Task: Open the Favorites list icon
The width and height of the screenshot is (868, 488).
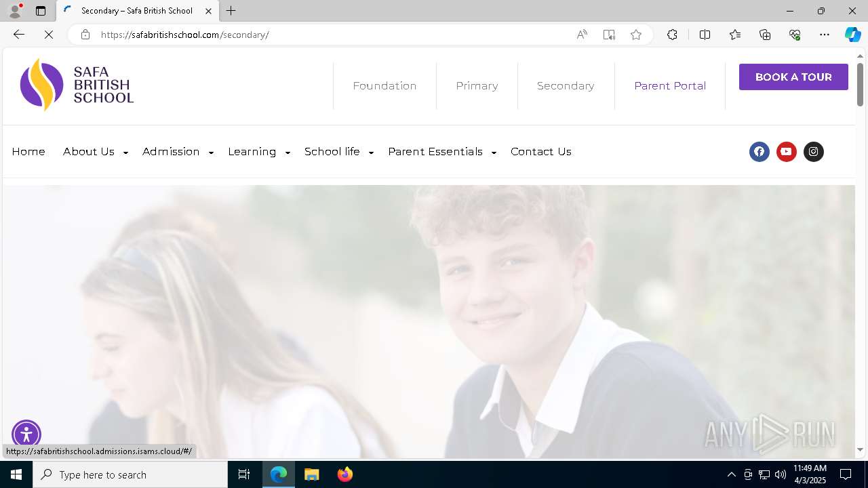Action: coord(735,35)
